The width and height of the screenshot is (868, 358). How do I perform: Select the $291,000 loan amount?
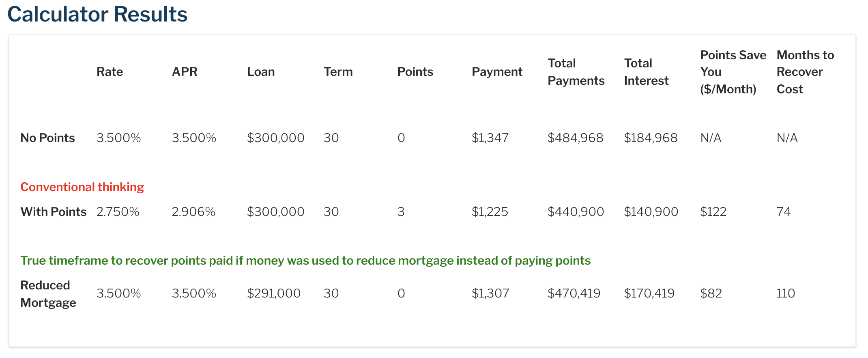click(x=274, y=293)
